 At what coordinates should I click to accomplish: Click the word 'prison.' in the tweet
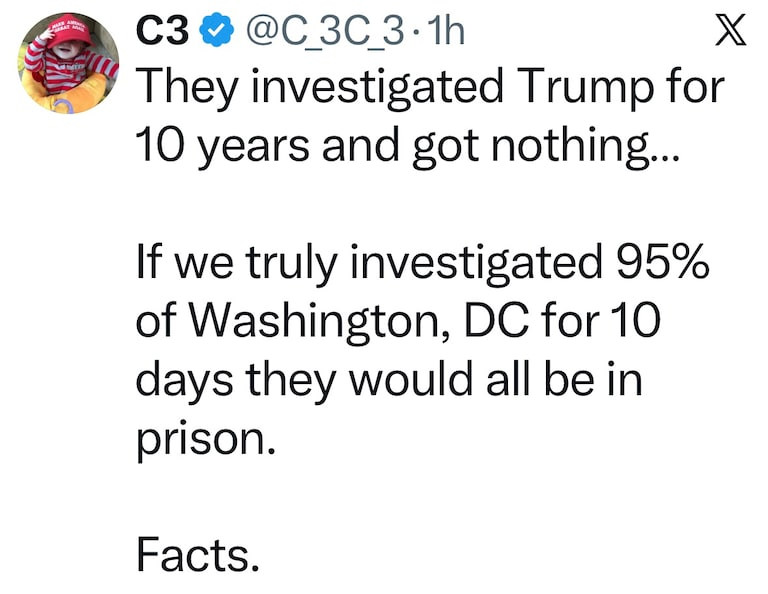[203, 439]
